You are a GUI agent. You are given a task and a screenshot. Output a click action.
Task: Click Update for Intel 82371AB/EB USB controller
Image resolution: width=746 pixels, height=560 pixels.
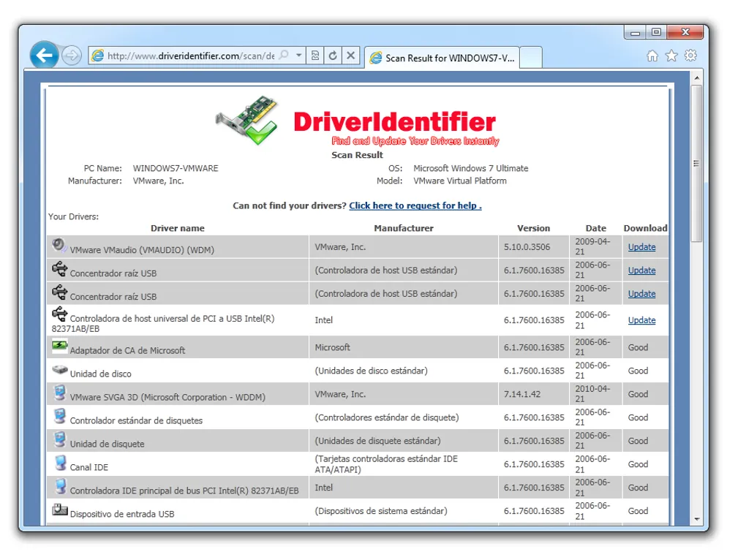(x=641, y=320)
